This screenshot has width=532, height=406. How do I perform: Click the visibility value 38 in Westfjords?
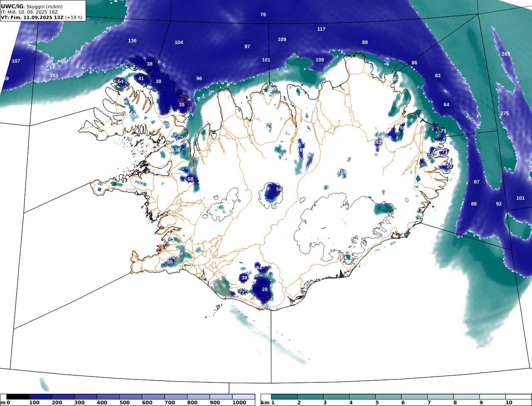(150, 64)
